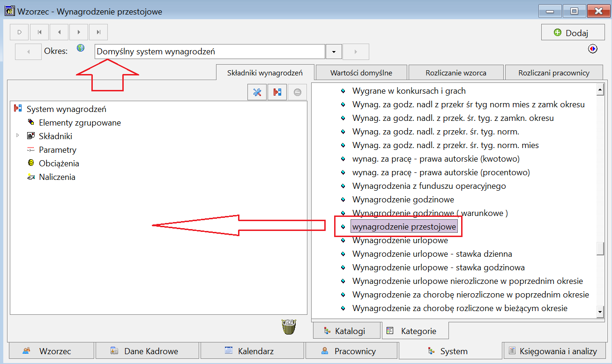Select Wynagrodzenie urlopowe nierozliczone w poprzednim okresie
The width and height of the screenshot is (612, 364).
click(468, 281)
